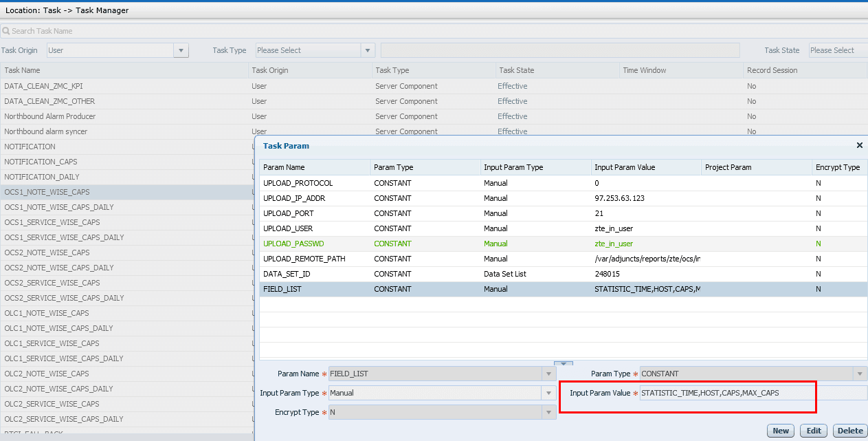
Task: Click the Delete button
Action: point(850,431)
